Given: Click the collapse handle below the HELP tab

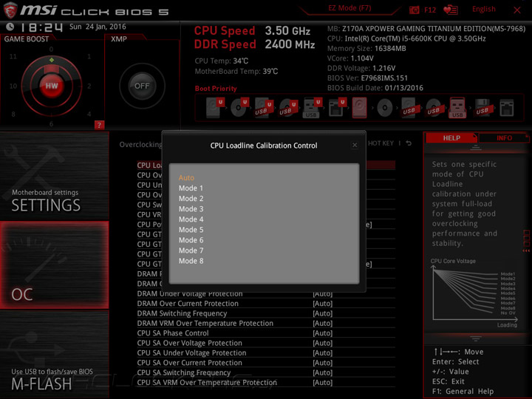Looking at the screenshot, I should click(x=476, y=148).
